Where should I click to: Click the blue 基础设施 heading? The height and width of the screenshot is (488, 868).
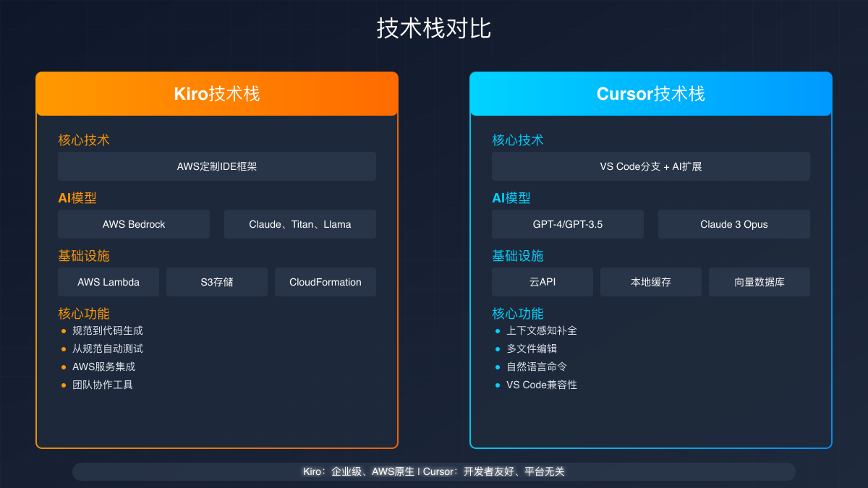(x=518, y=256)
